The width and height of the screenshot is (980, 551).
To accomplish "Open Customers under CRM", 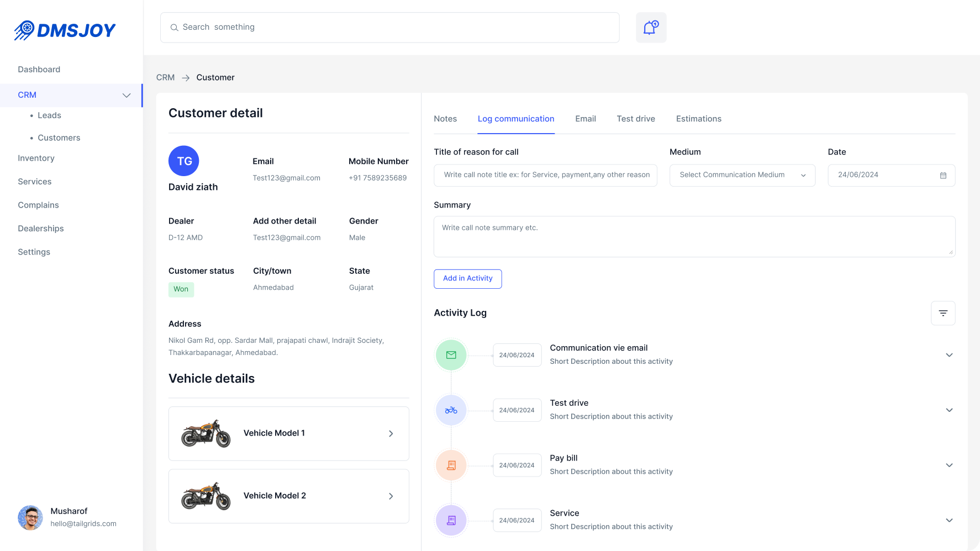I will (x=59, y=138).
